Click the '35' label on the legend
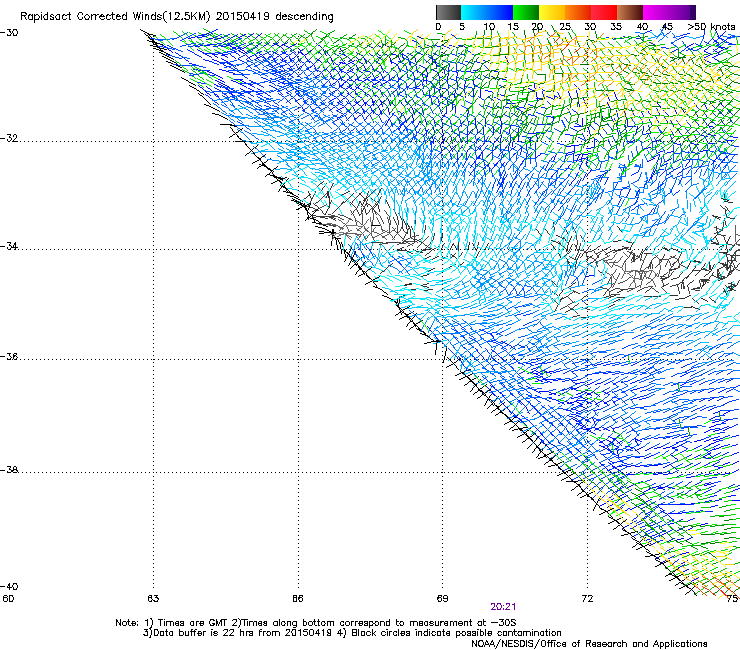This screenshot has height=650, width=740. 616,27
